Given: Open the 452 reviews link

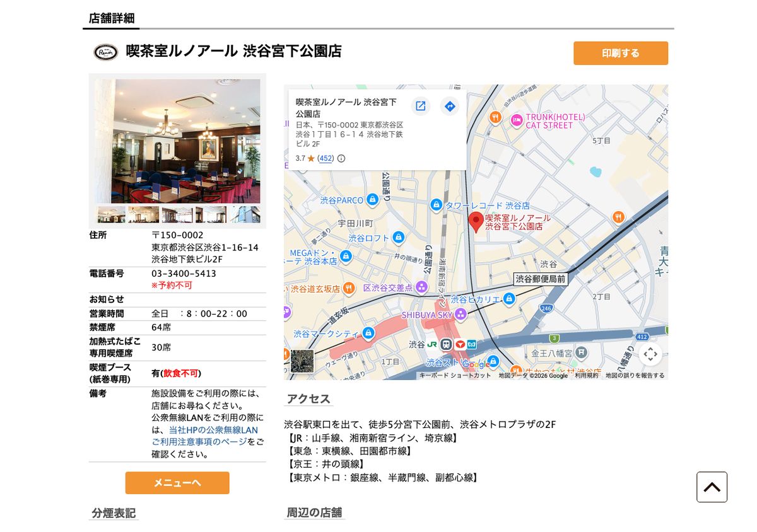Looking at the screenshot, I should click(x=326, y=158).
